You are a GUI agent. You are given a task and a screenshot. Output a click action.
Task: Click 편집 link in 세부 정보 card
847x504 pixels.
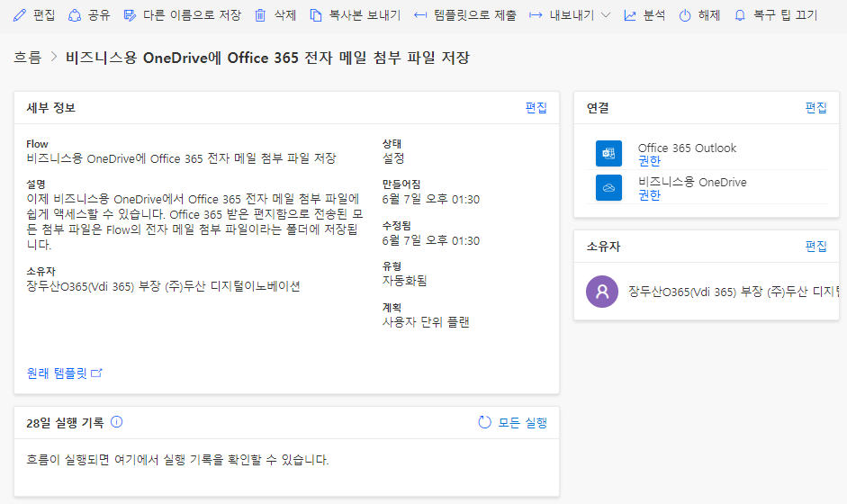pos(536,108)
